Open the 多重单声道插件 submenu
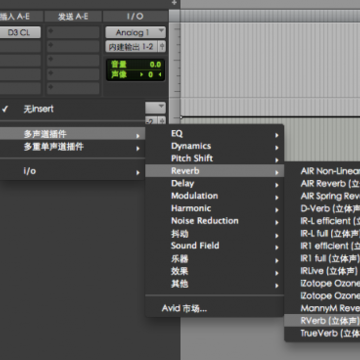360x360 pixels. click(x=72, y=147)
